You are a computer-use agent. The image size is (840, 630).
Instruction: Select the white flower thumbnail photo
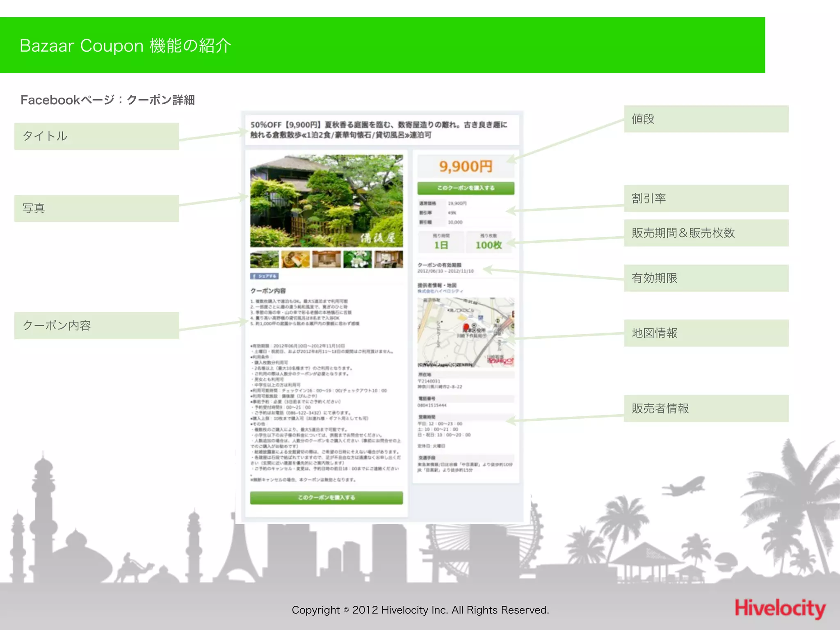point(357,259)
